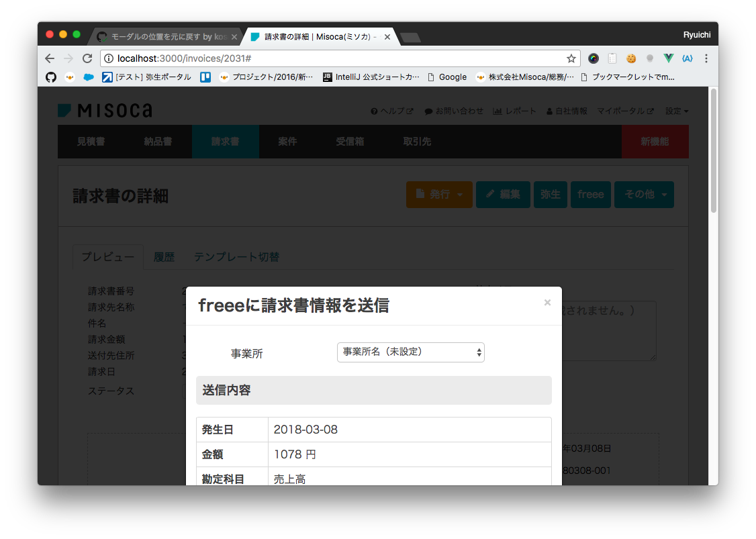The height and width of the screenshot is (539, 756).
Task: Click the 2018-03-08 date cell in modal
Action: 410,430
